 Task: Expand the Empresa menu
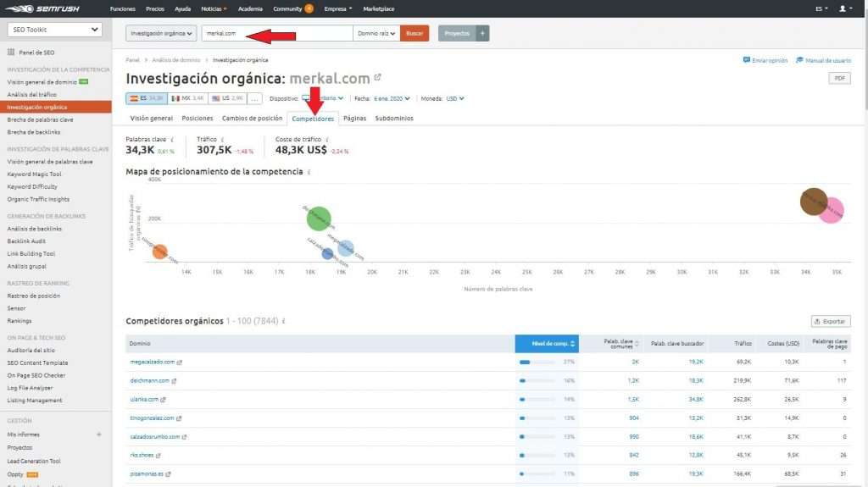coord(338,8)
